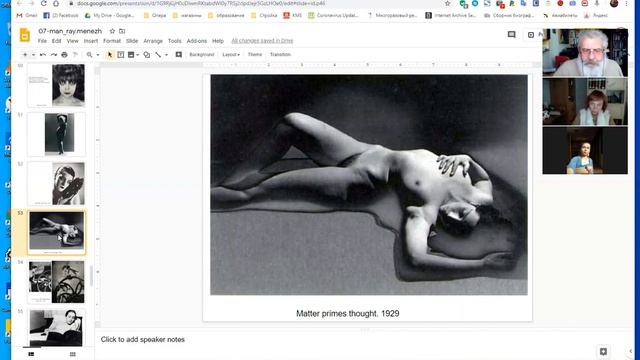Screen dimensions: 640x360
Task: Click the Transition button
Action: coord(280,54)
